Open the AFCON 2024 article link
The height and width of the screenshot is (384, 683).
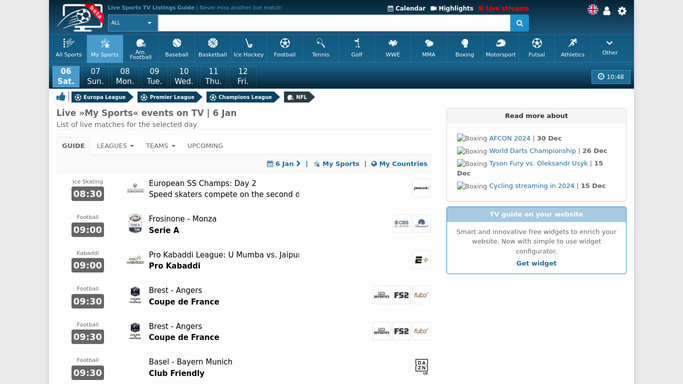point(509,138)
